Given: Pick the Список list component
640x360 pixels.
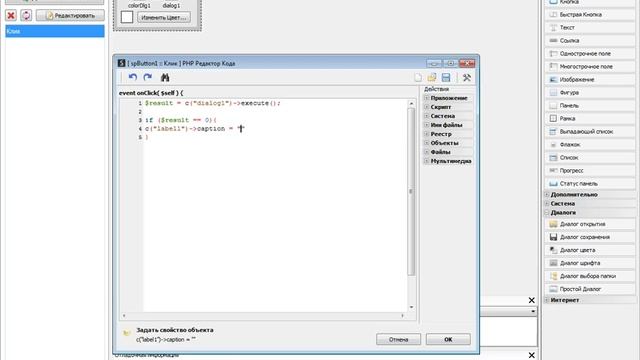Looking at the screenshot, I should [x=589, y=158].
